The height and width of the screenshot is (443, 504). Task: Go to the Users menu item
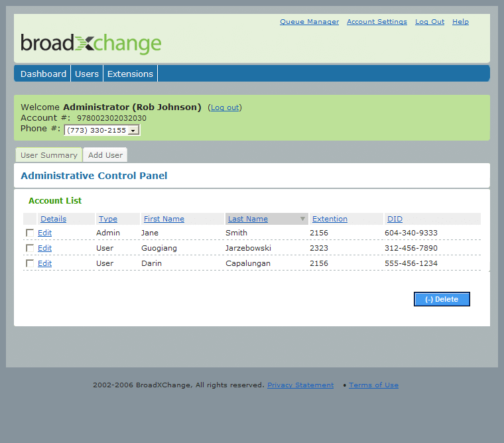[x=87, y=74]
